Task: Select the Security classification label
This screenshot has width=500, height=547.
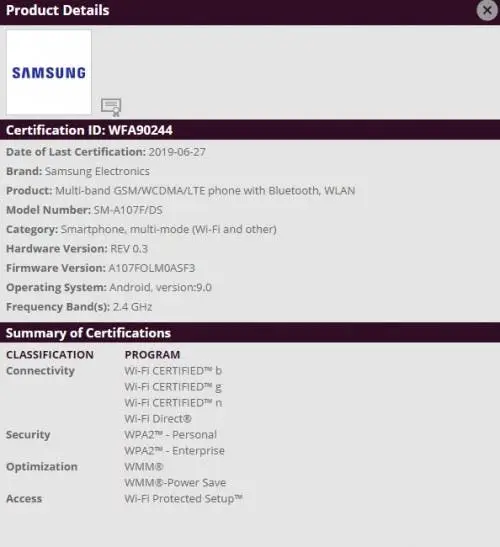Action: coord(28,435)
